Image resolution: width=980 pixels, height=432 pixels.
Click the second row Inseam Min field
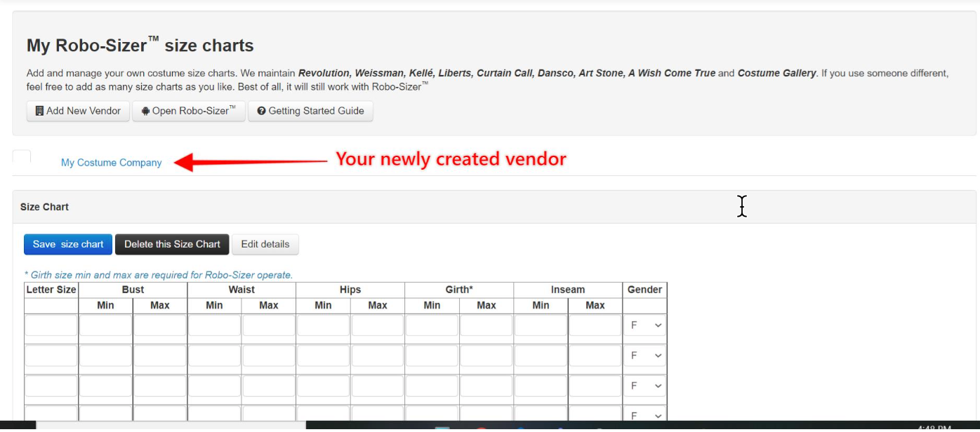coord(541,356)
